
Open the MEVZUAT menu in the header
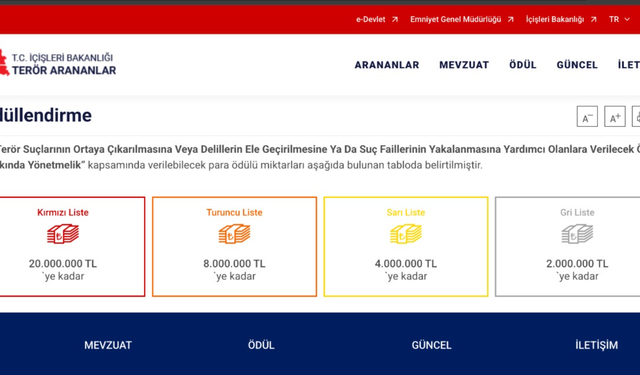click(x=464, y=65)
